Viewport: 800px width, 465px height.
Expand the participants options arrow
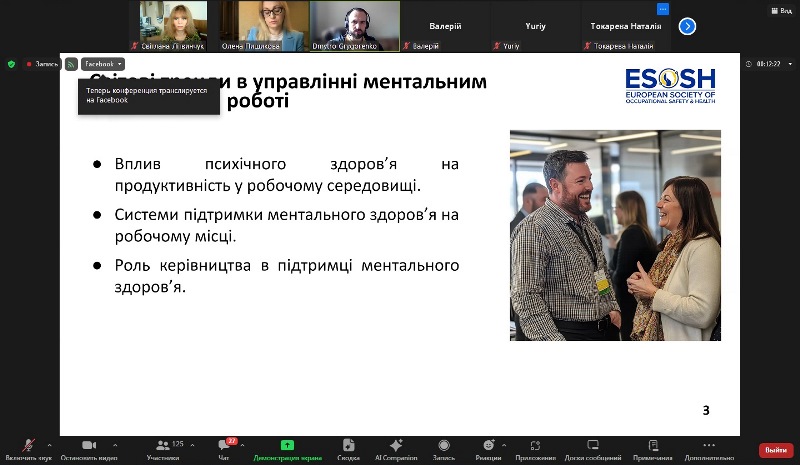[x=192, y=445]
